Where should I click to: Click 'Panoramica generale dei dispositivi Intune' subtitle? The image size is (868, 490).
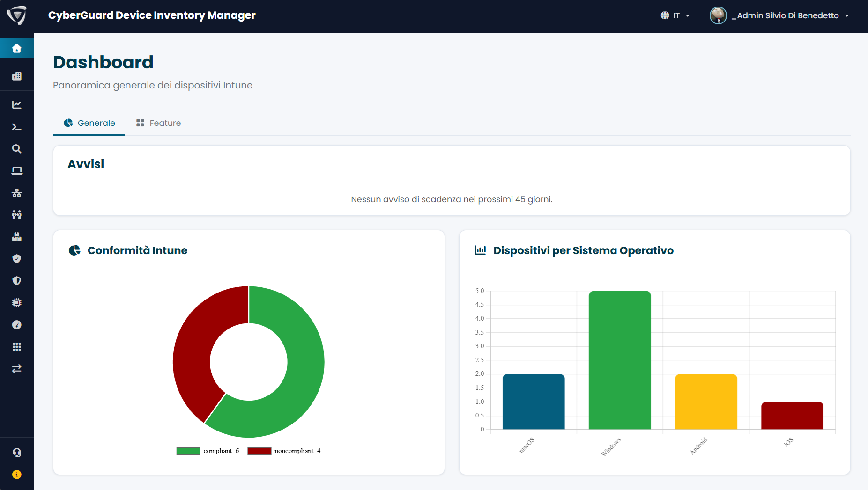pos(153,85)
